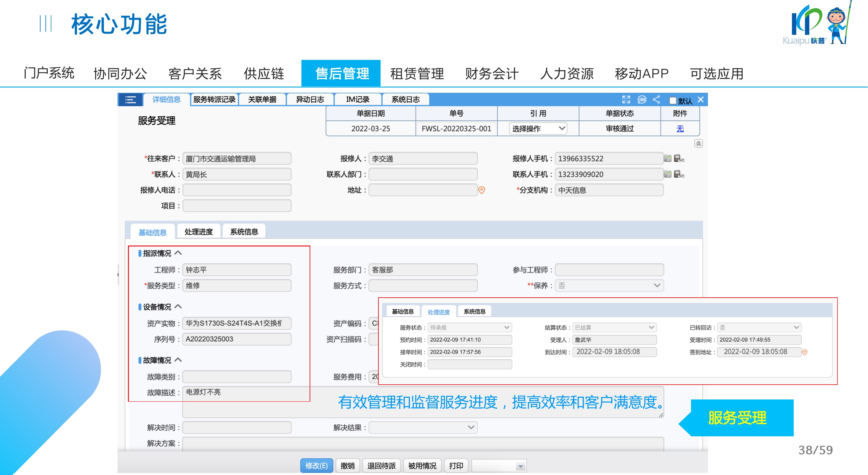This screenshot has width=868, height=475.
Task: Click the desk phone icon next to 报修人手机
Action: click(x=668, y=158)
